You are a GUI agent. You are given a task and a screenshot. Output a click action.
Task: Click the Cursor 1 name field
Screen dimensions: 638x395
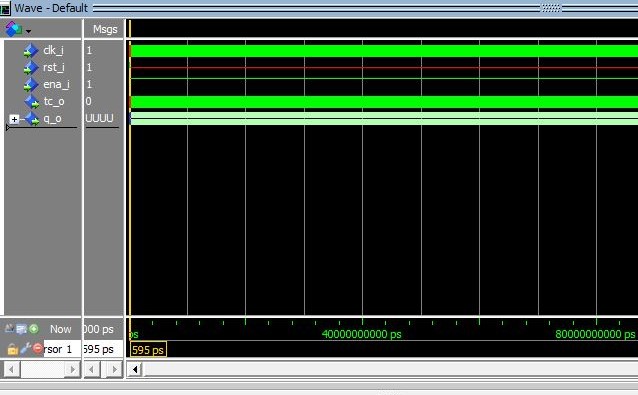coord(62,349)
